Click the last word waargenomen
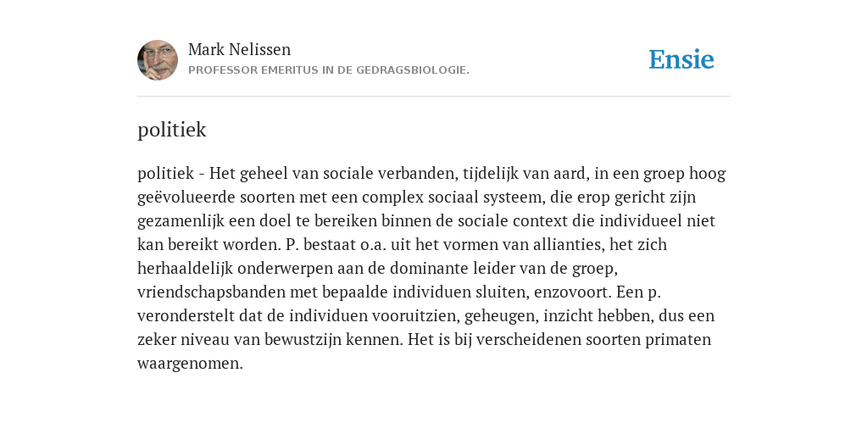Image resolution: width=868 pixels, height=434 pixels. [190, 363]
